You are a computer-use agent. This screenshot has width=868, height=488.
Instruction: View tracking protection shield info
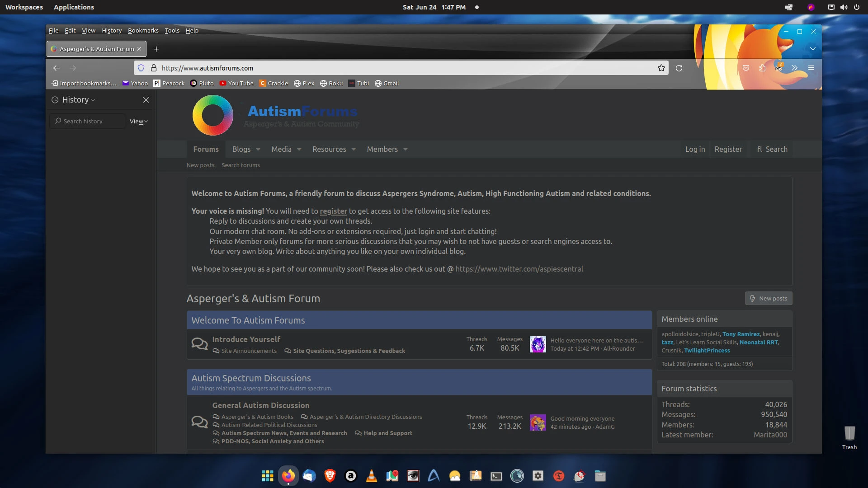click(141, 68)
